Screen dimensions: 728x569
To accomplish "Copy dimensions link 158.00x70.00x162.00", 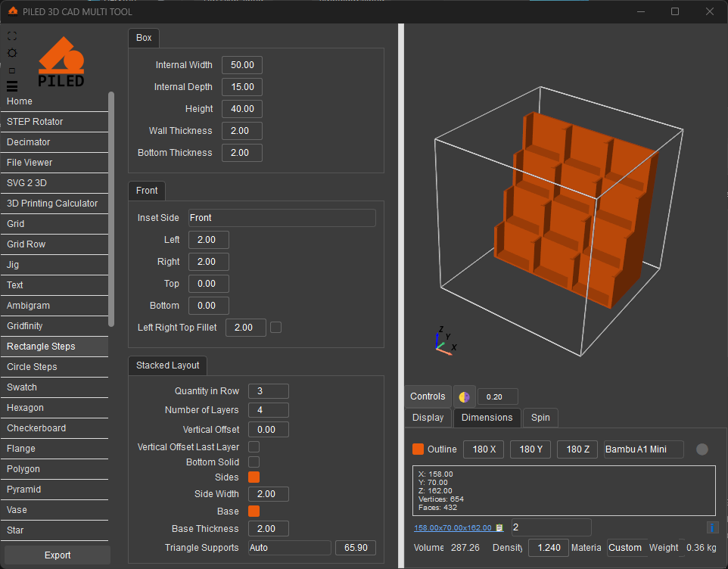I will pyautogui.click(x=453, y=528).
